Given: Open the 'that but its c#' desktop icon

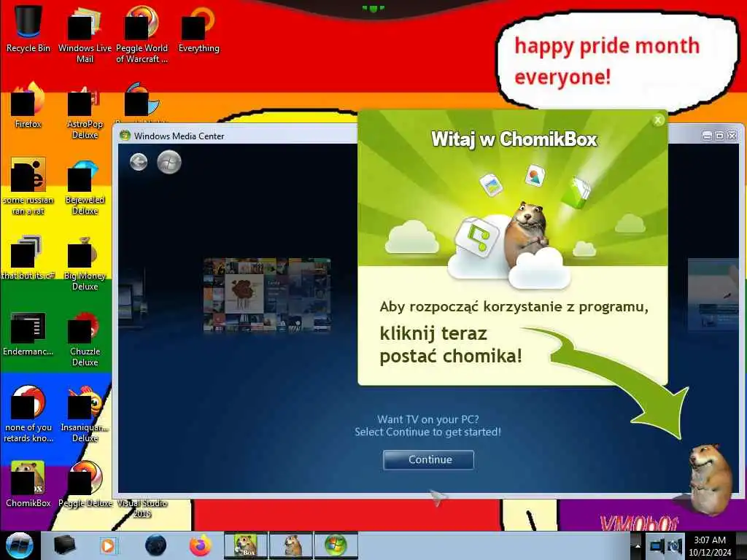Looking at the screenshot, I should coord(28,257).
